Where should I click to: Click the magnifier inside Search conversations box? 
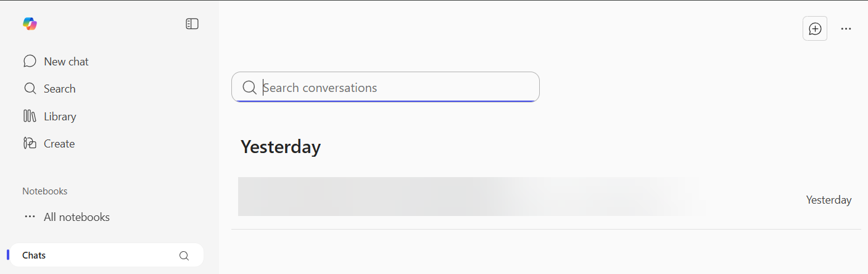coord(249,88)
